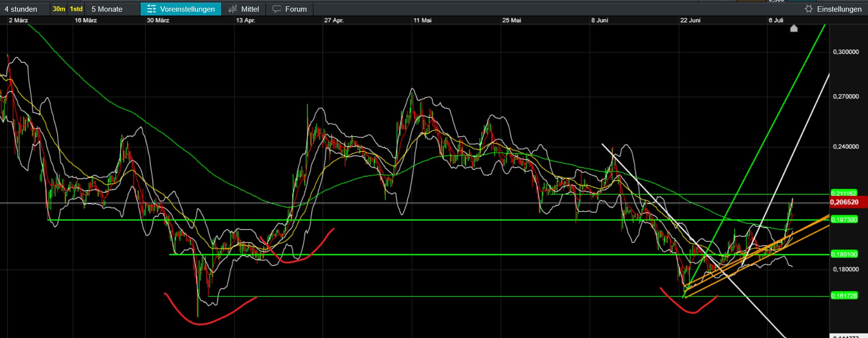The width and height of the screenshot is (868, 338).
Task: Click the 0,300000 price axis value
Action: click(x=846, y=52)
